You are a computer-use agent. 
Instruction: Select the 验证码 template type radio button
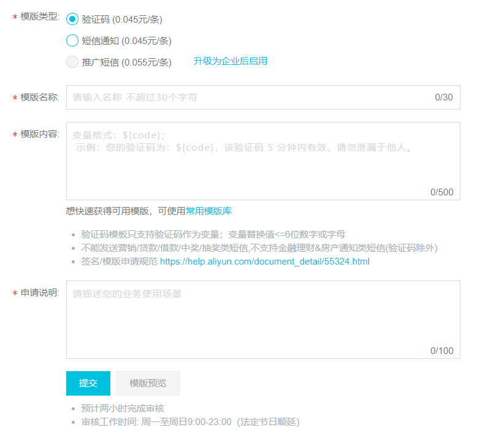(71, 19)
